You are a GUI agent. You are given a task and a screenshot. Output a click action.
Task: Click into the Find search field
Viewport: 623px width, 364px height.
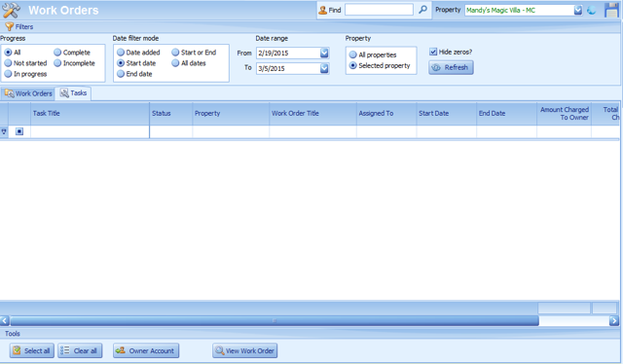pyautogui.click(x=379, y=10)
